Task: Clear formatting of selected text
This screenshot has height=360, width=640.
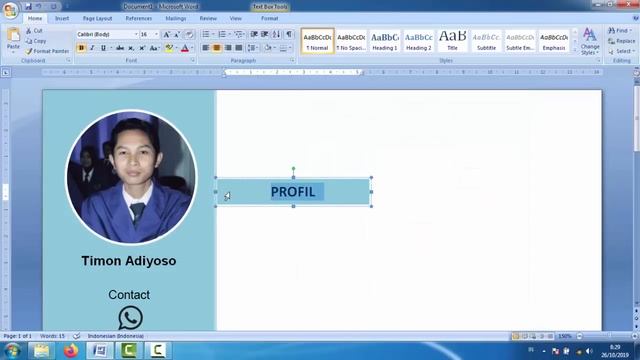Action: click(189, 35)
